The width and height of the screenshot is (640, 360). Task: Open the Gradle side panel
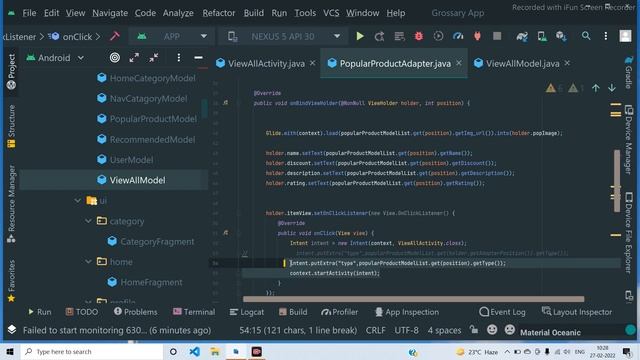[x=629, y=73]
